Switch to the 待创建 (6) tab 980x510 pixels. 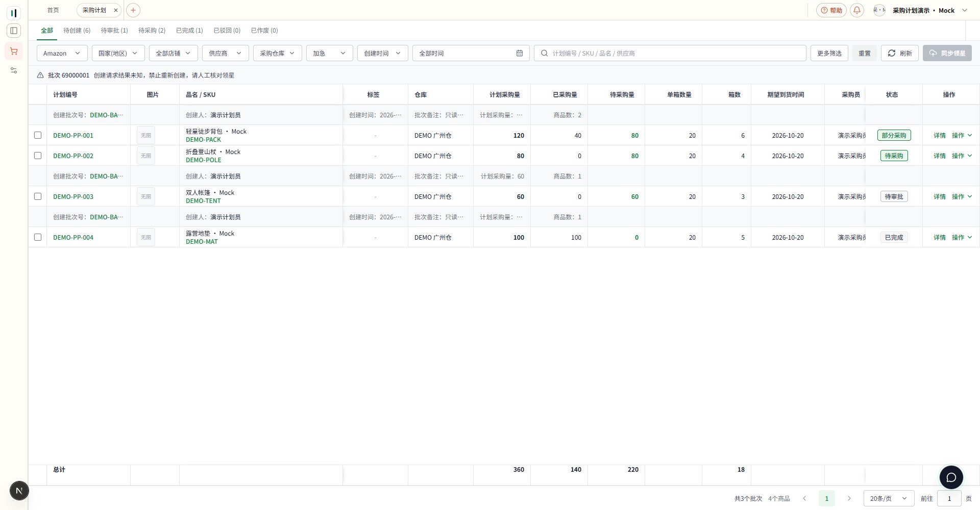(x=77, y=31)
